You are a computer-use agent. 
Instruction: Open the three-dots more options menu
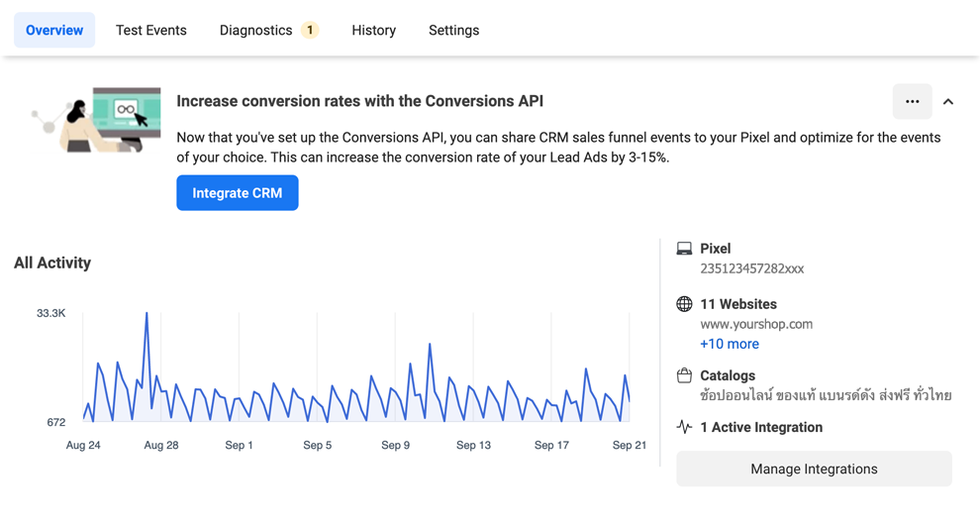coord(912,101)
